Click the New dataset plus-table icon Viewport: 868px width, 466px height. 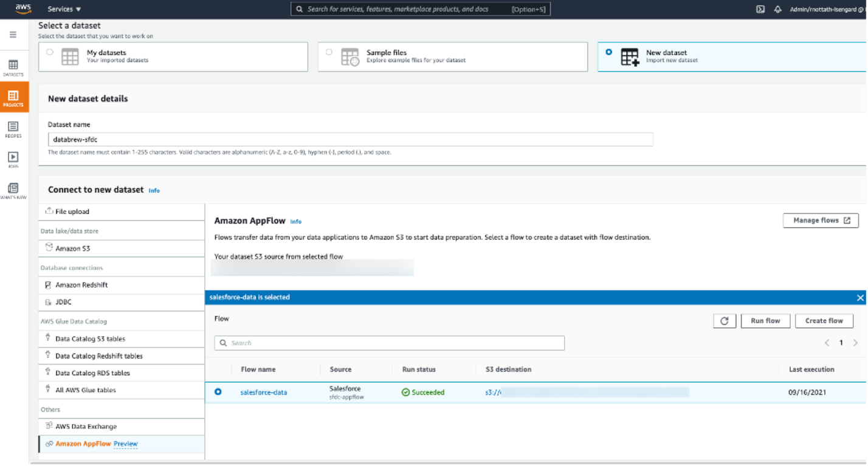tap(630, 57)
